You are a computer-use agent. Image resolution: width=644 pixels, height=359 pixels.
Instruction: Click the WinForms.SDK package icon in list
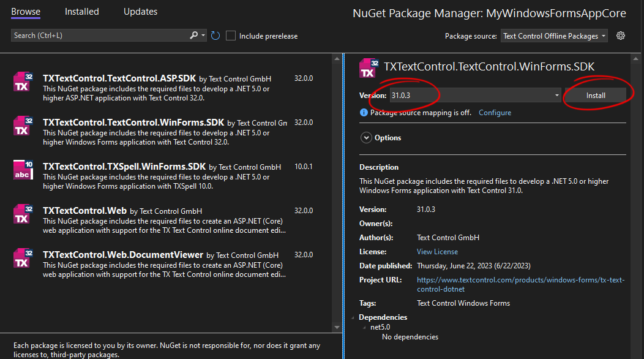(23, 126)
